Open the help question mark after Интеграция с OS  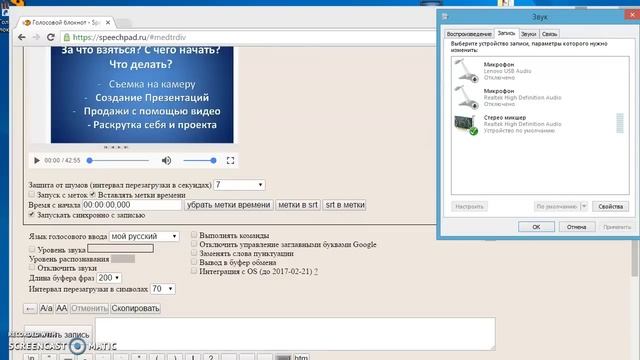point(316,271)
